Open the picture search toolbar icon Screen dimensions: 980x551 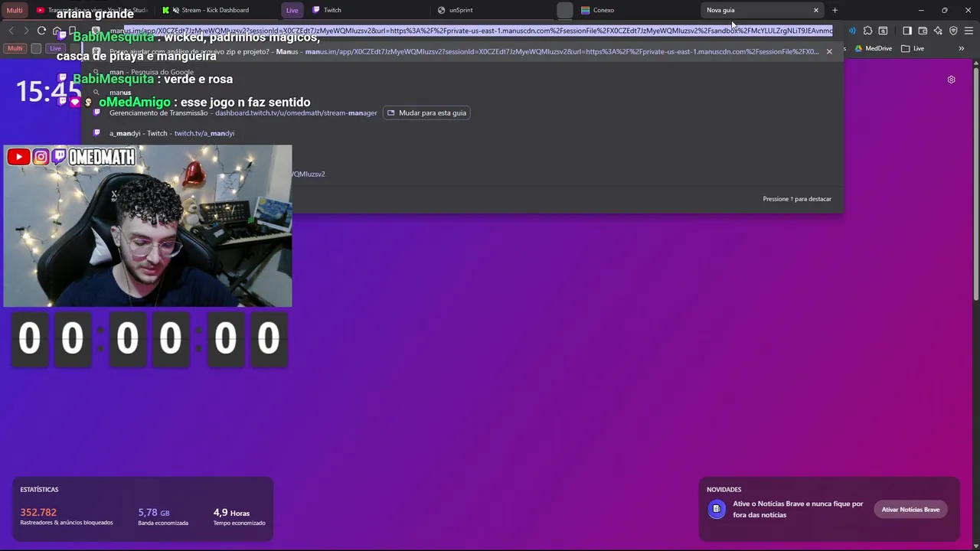883,31
